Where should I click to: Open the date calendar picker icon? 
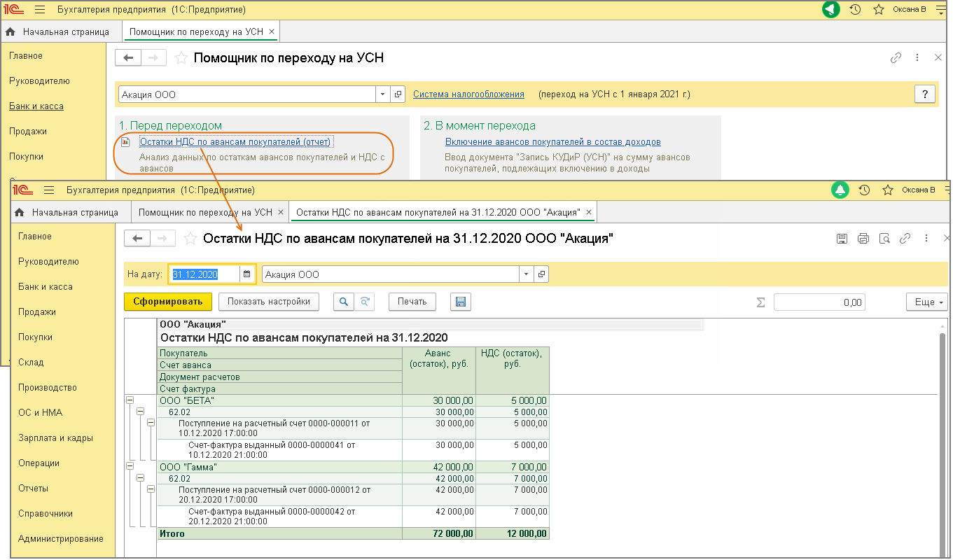tap(246, 274)
